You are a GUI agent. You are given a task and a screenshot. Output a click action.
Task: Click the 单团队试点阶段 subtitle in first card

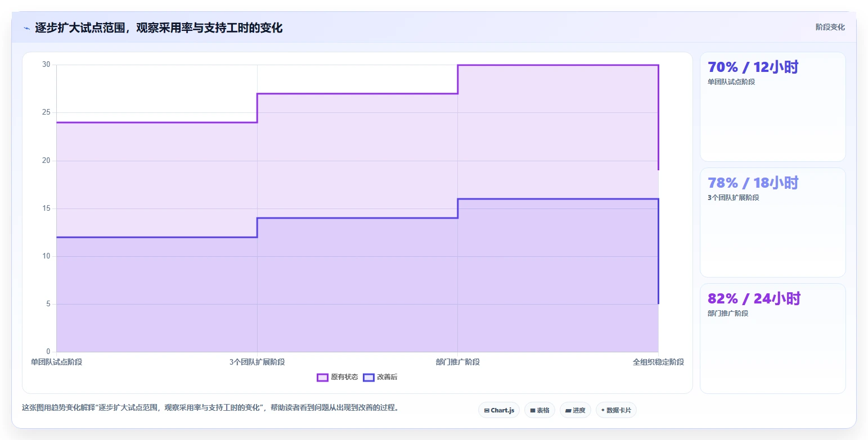click(x=731, y=82)
